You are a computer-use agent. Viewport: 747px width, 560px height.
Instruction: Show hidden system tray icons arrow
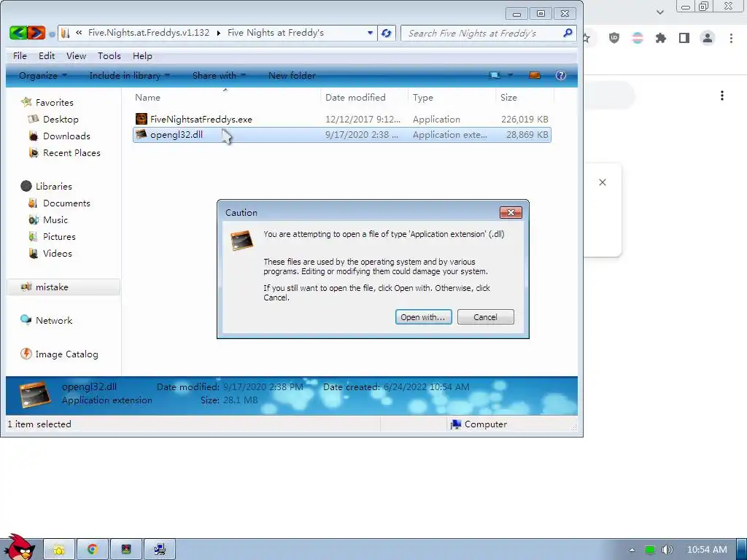(632, 550)
